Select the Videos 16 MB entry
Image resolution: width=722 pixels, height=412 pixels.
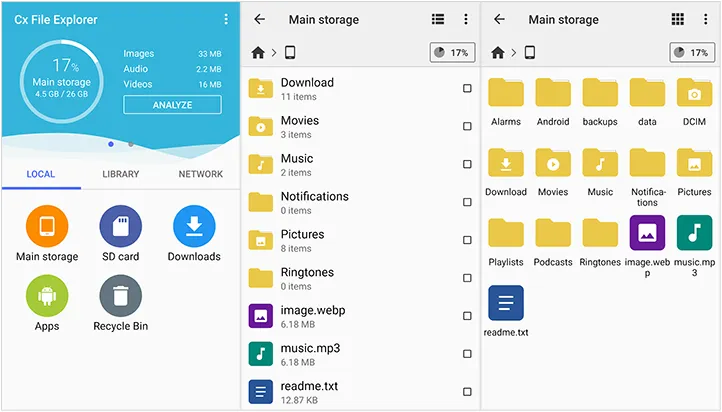[x=172, y=84]
